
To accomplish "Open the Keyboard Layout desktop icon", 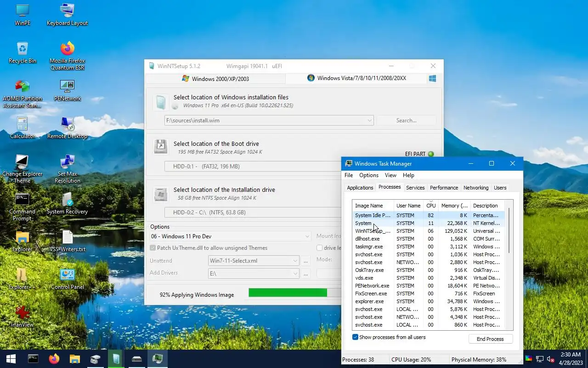I will (x=67, y=15).
